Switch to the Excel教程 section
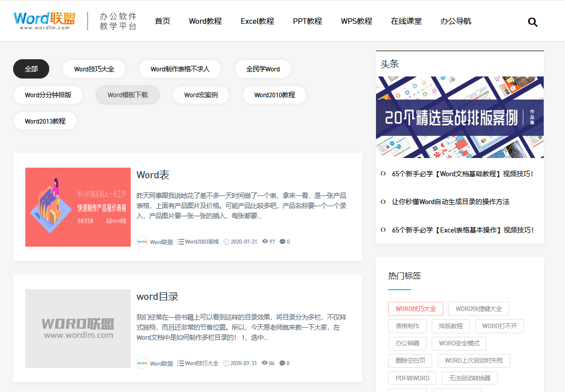 pos(257,22)
